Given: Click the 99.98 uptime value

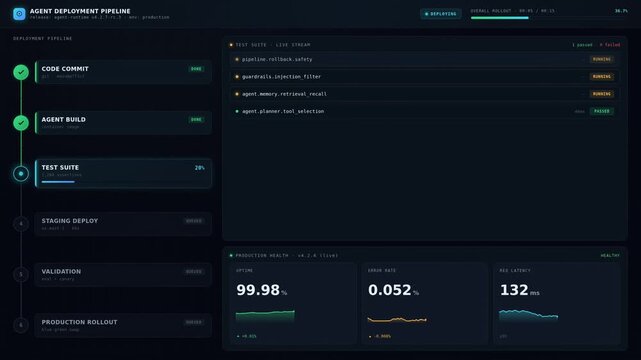Looking at the screenshot, I should coord(258,290).
